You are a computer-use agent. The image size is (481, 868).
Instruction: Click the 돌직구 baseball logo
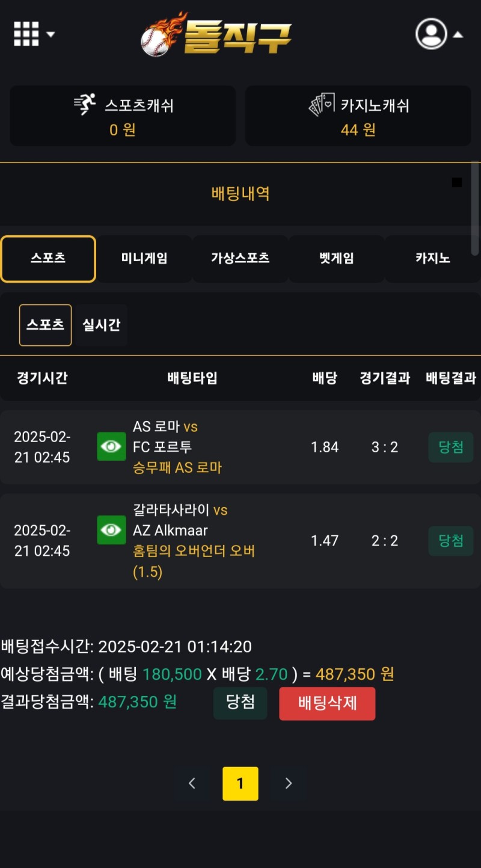pyautogui.click(x=216, y=34)
